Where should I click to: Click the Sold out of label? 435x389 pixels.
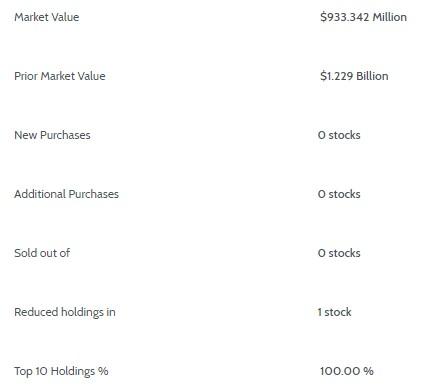click(x=42, y=253)
